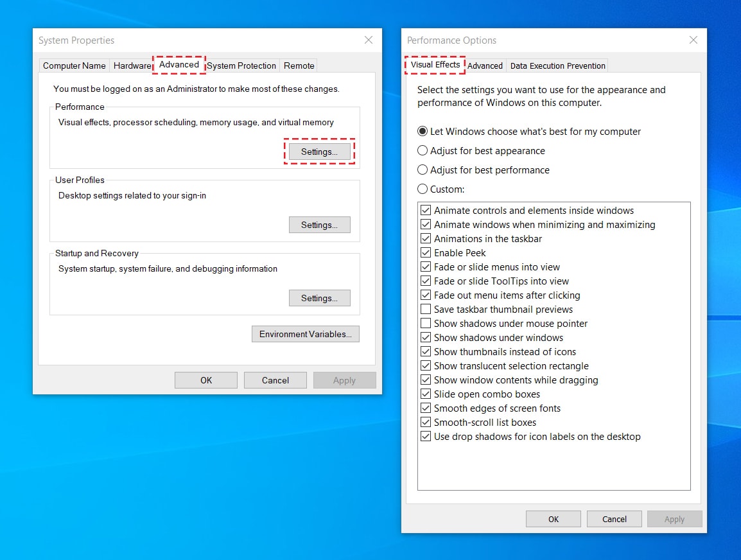This screenshot has width=741, height=560.
Task: Click OK in Performance Options
Action: pyautogui.click(x=553, y=519)
